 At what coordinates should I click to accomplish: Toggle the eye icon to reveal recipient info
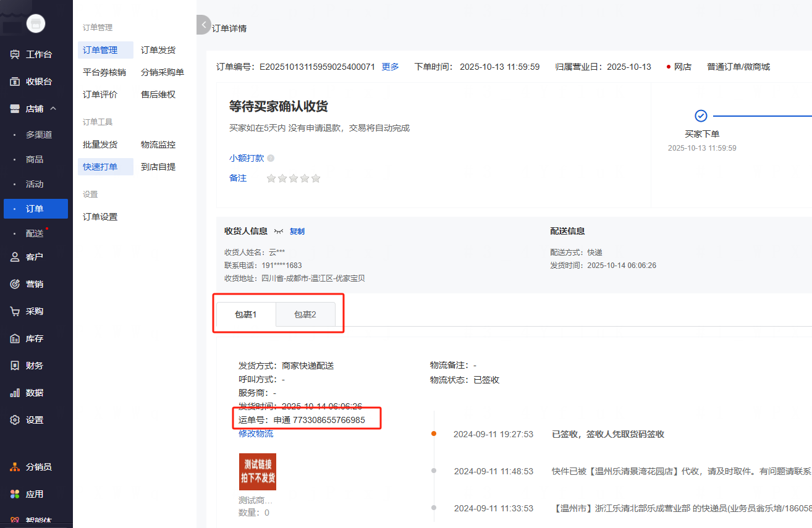(x=279, y=232)
